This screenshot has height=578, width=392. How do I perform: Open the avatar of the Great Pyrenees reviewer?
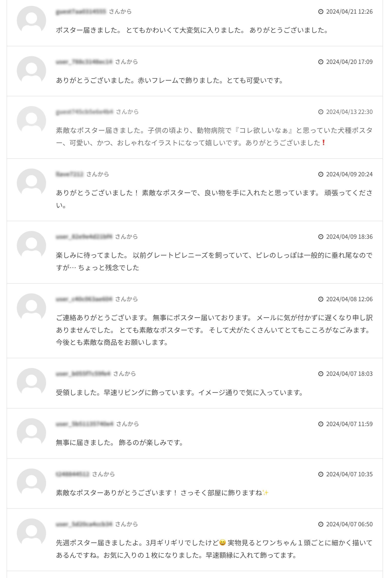click(31, 246)
